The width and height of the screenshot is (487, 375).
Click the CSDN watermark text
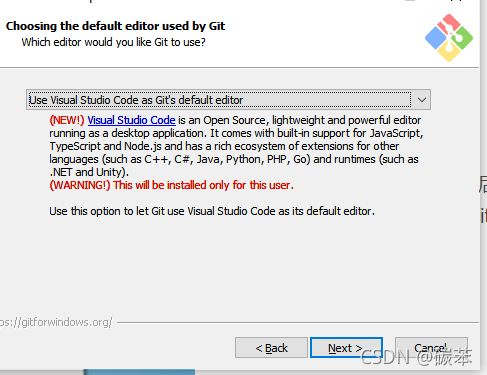416,357
